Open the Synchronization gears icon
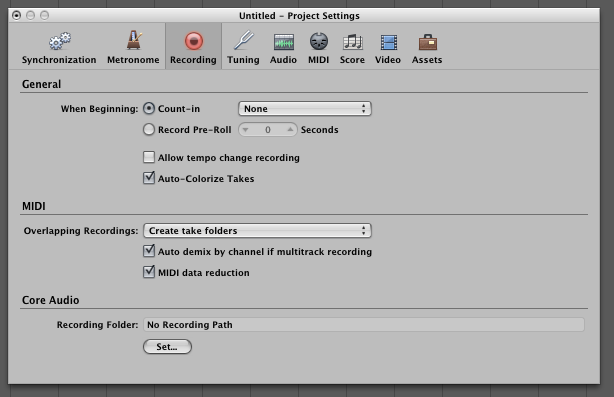Viewport: 614px width, 397px height. pyautogui.click(x=60, y=41)
